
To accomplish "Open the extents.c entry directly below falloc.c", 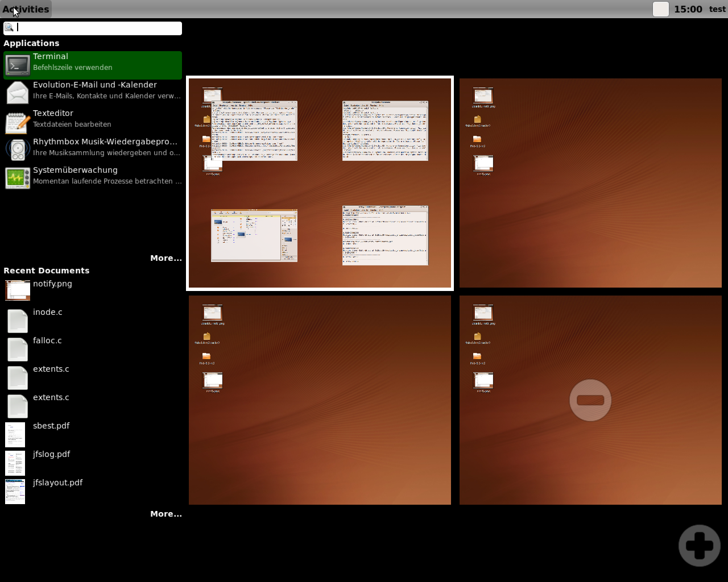I will click(93, 378).
